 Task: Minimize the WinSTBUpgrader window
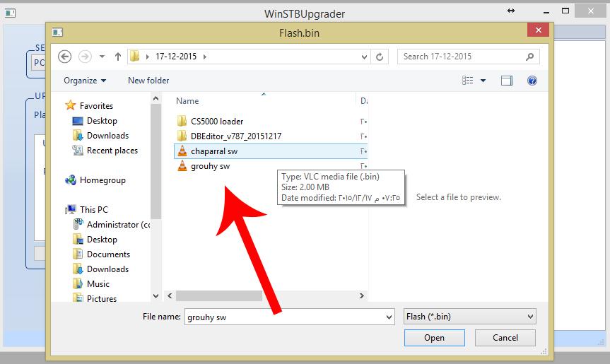(546, 12)
